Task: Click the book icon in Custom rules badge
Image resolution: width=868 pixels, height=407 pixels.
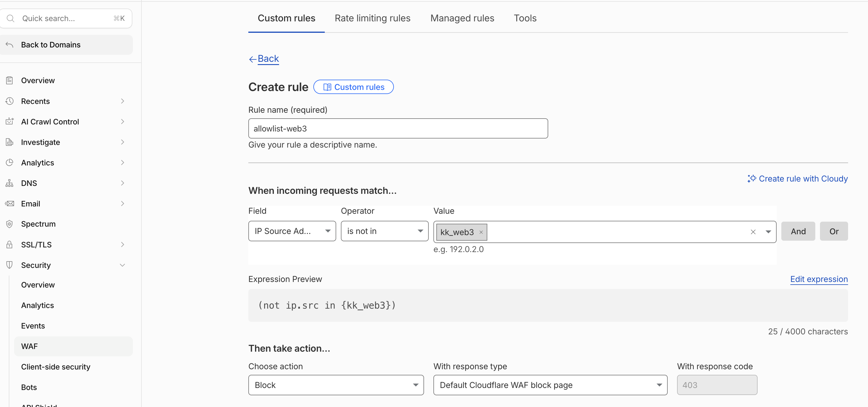Action: [327, 87]
